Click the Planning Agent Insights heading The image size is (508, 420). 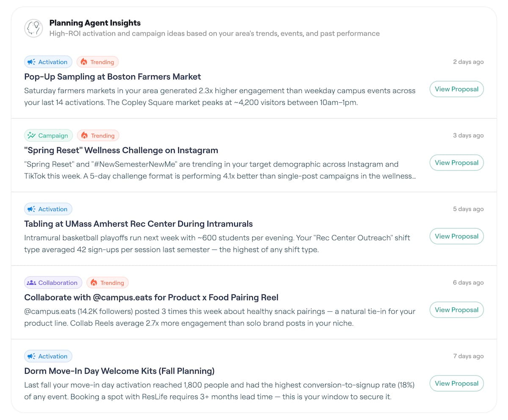(95, 23)
